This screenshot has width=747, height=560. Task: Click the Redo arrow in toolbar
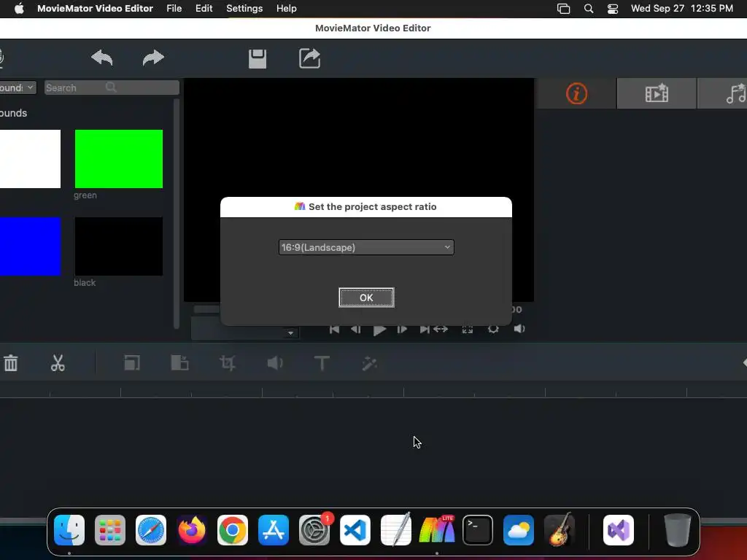click(153, 58)
